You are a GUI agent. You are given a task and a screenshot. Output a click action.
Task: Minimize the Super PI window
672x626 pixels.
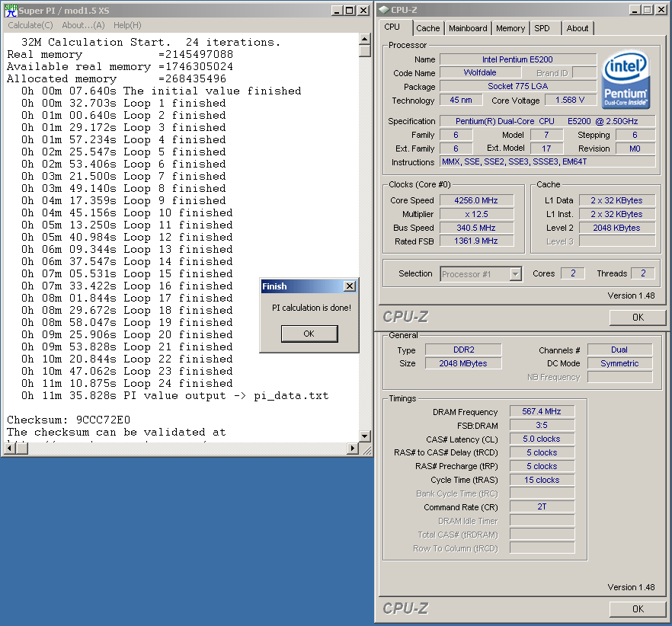[337, 11]
